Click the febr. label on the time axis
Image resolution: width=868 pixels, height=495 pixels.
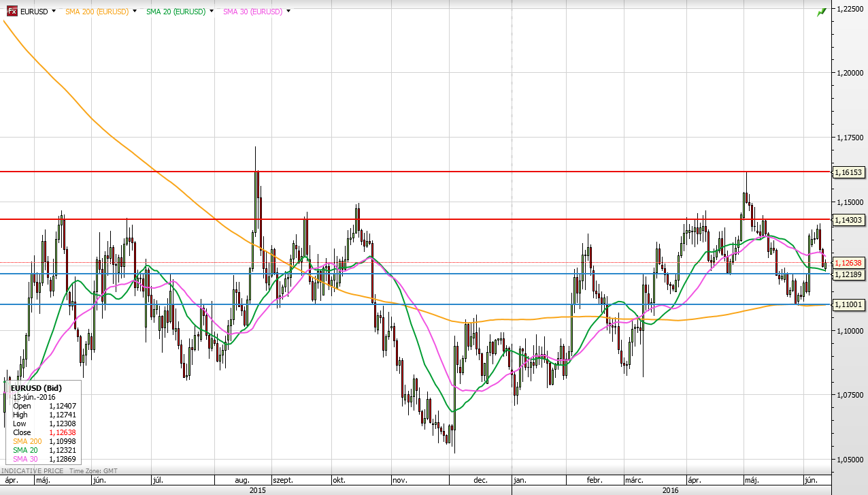[595, 480]
